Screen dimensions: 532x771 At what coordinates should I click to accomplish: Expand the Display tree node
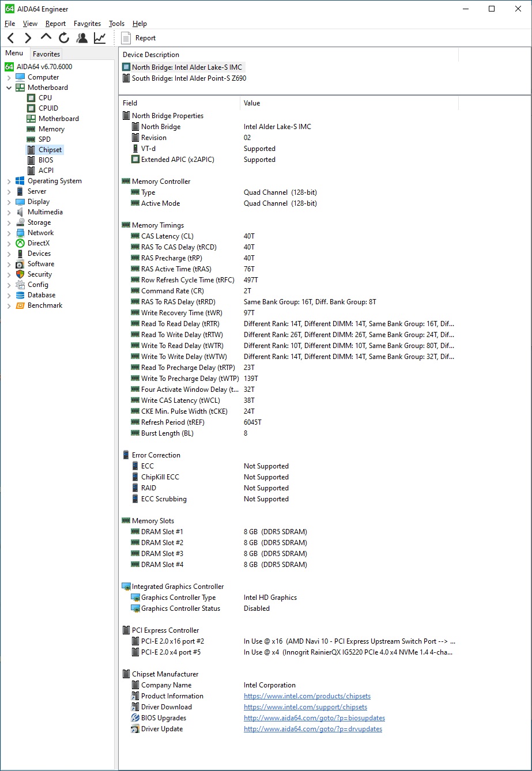[9, 202]
